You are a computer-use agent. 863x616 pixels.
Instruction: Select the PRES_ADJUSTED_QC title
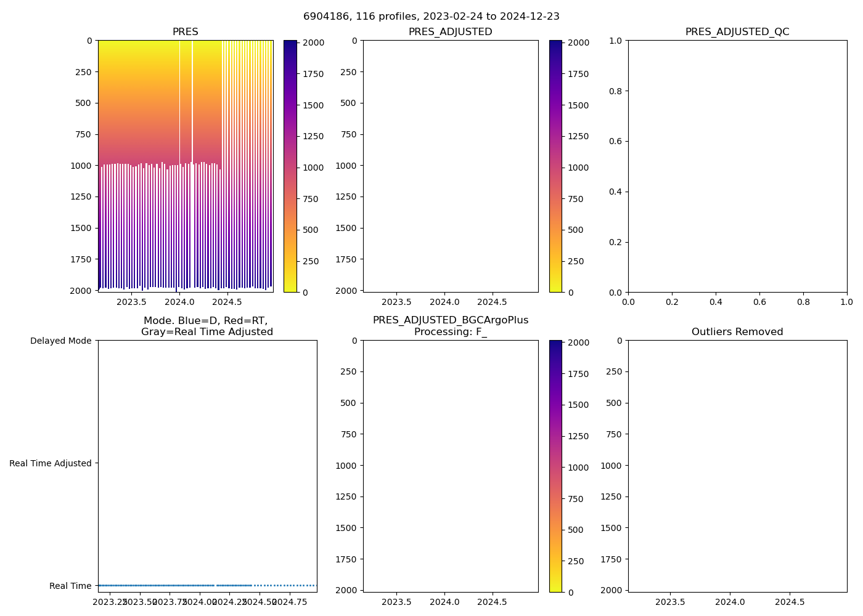[737, 32]
